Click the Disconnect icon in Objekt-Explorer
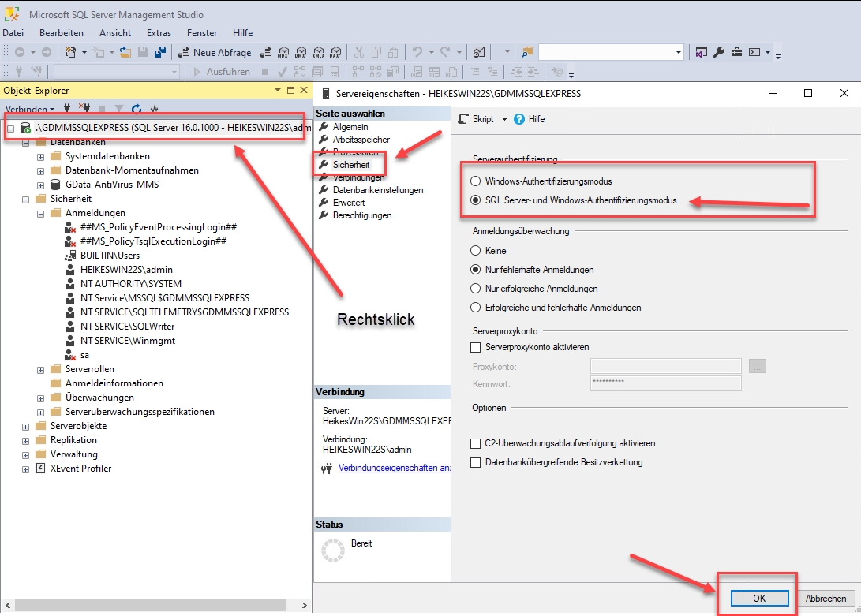Viewport: 861px width, 616px height. coord(84,108)
